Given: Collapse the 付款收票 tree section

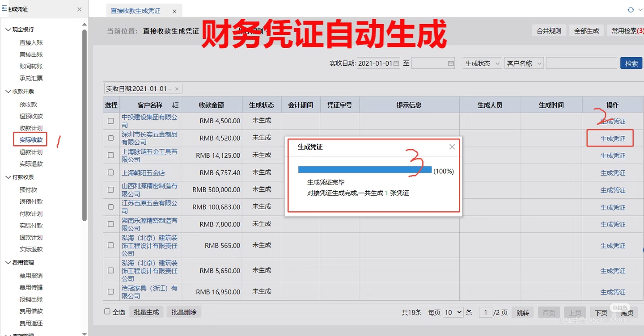Looking at the screenshot, I should tap(8, 177).
